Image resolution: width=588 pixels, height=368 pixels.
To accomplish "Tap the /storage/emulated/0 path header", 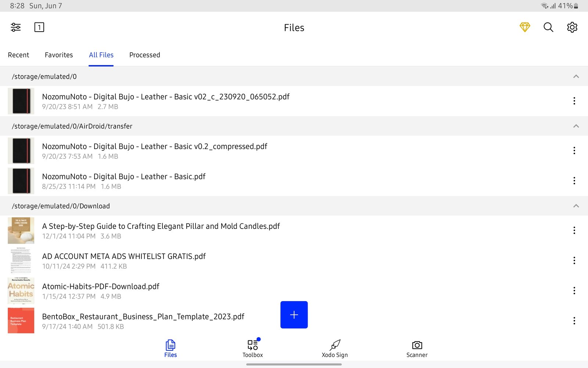I will (44, 77).
